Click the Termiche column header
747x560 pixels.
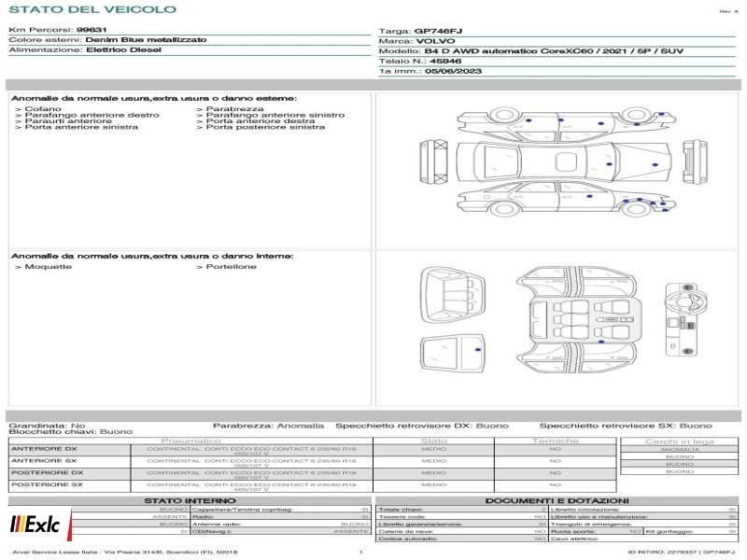point(556,441)
